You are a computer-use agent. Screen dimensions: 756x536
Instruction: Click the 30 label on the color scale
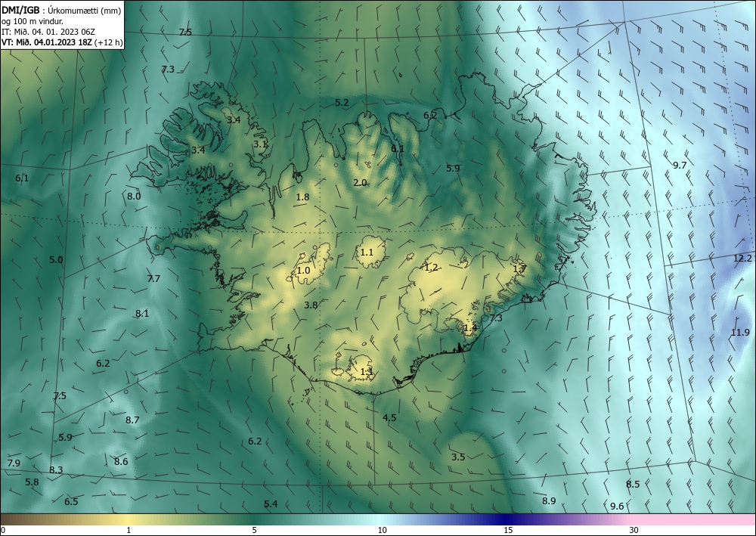[634, 530]
